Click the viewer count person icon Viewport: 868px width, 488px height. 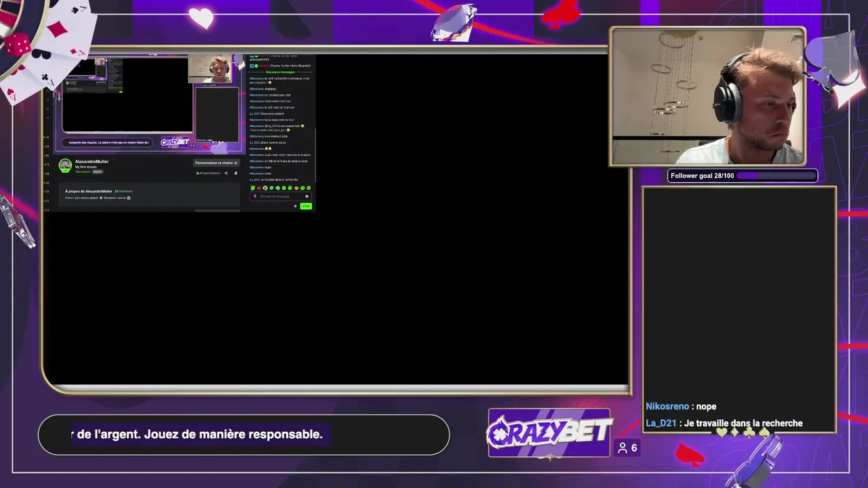tap(623, 448)
